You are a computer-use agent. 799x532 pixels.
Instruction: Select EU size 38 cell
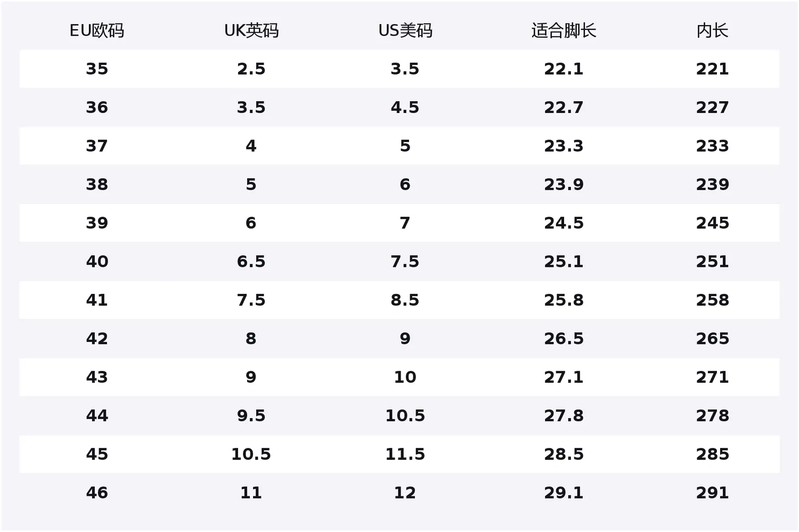97,184
